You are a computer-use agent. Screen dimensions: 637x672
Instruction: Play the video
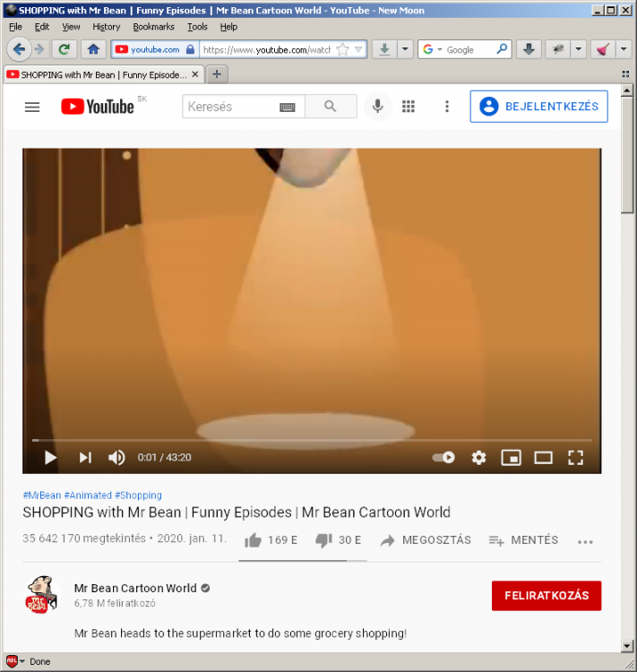[x=50, y=458]
